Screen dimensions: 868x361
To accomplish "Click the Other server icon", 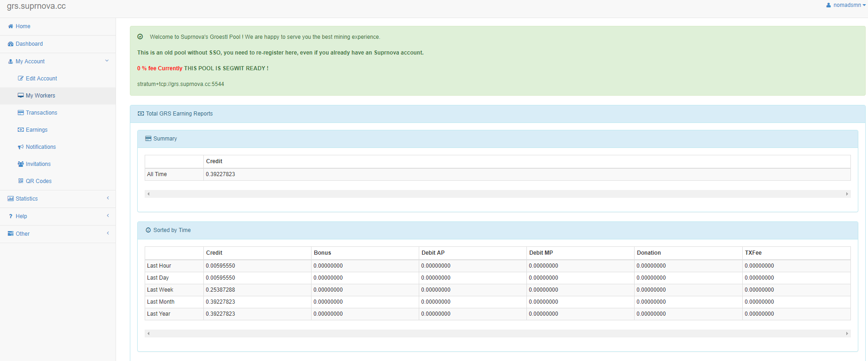I will pos(10,234).
